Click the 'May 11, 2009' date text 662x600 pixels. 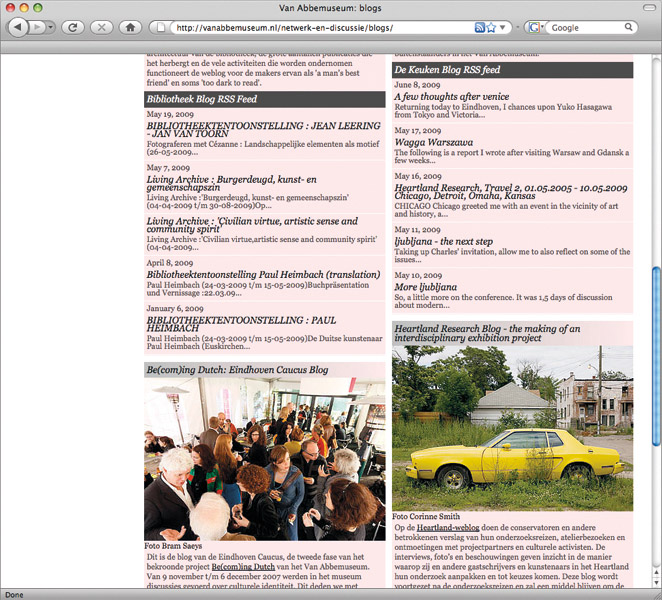417,230
